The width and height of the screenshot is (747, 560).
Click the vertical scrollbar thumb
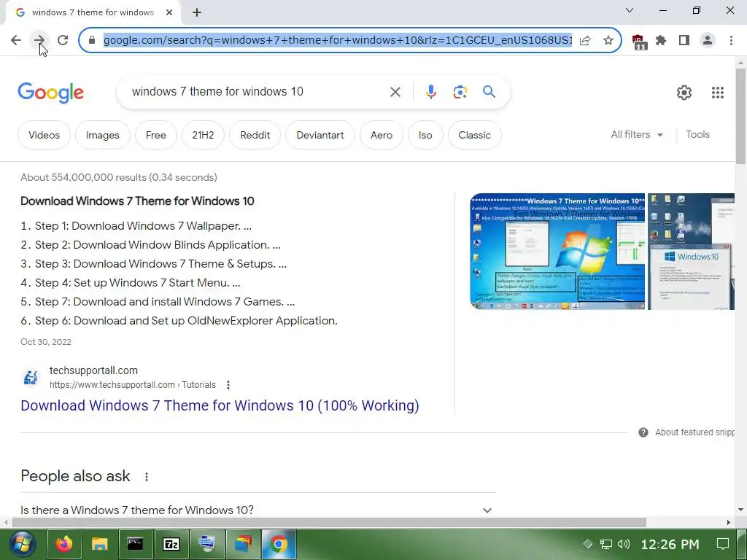741,116
